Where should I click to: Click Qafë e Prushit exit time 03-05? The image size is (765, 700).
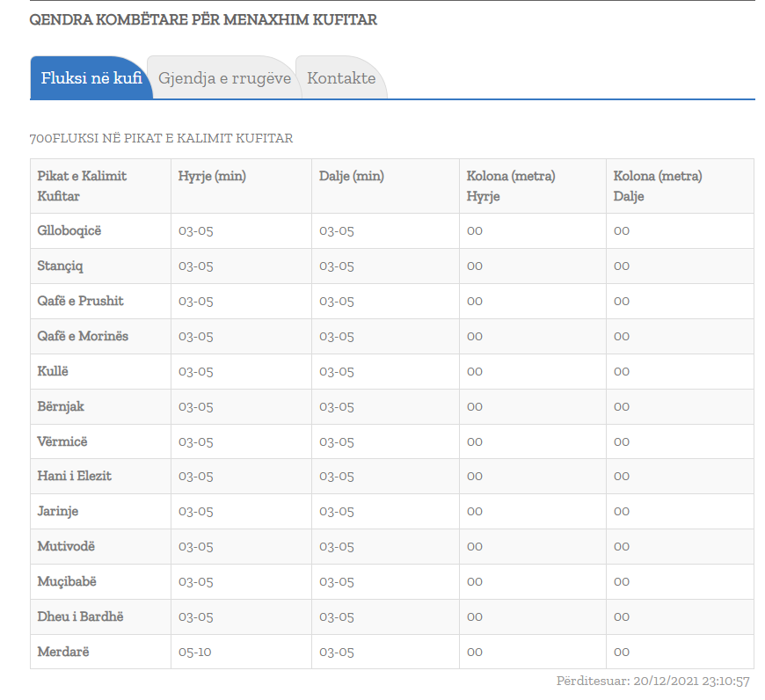(337, 301)
